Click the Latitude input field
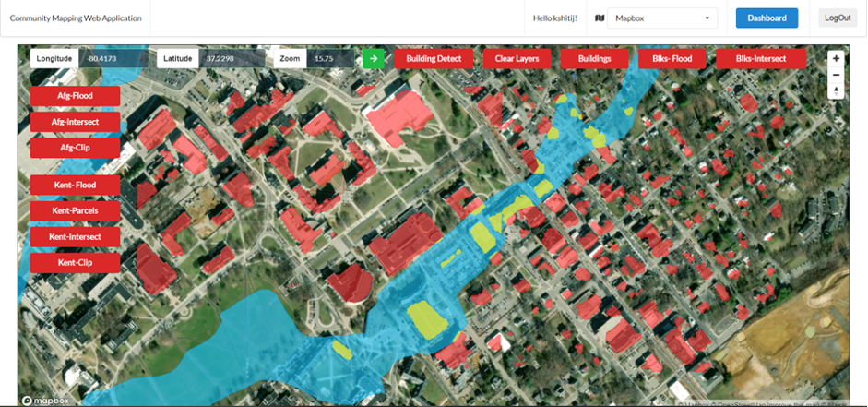 coord(233,58)
